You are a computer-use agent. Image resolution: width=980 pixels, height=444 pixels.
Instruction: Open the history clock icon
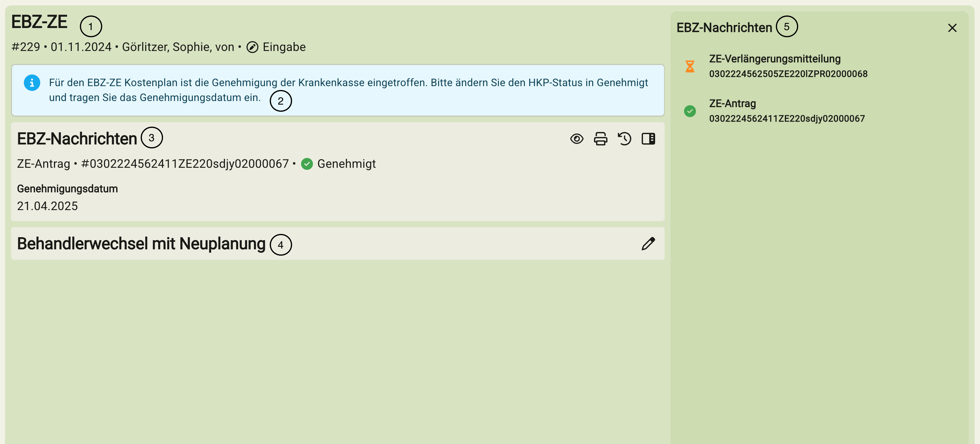coord(624,139)
